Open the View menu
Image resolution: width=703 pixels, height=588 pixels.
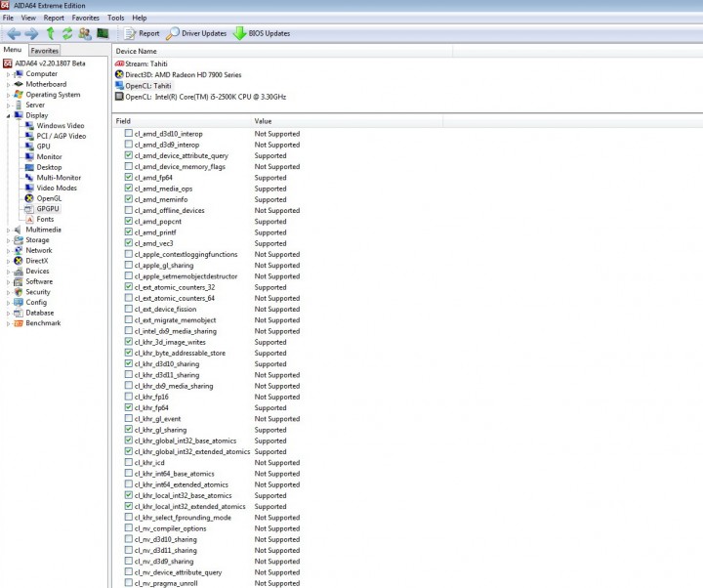click(28, 18)
